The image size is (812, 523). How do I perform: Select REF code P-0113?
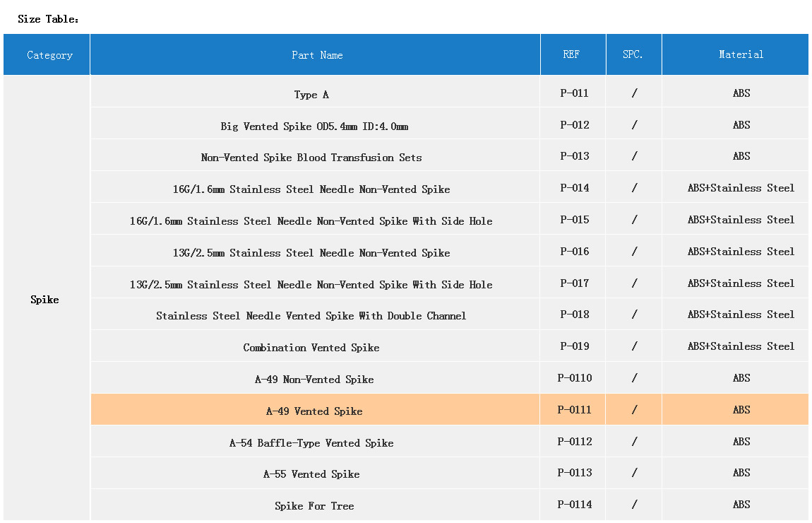[x=574, y=473]
